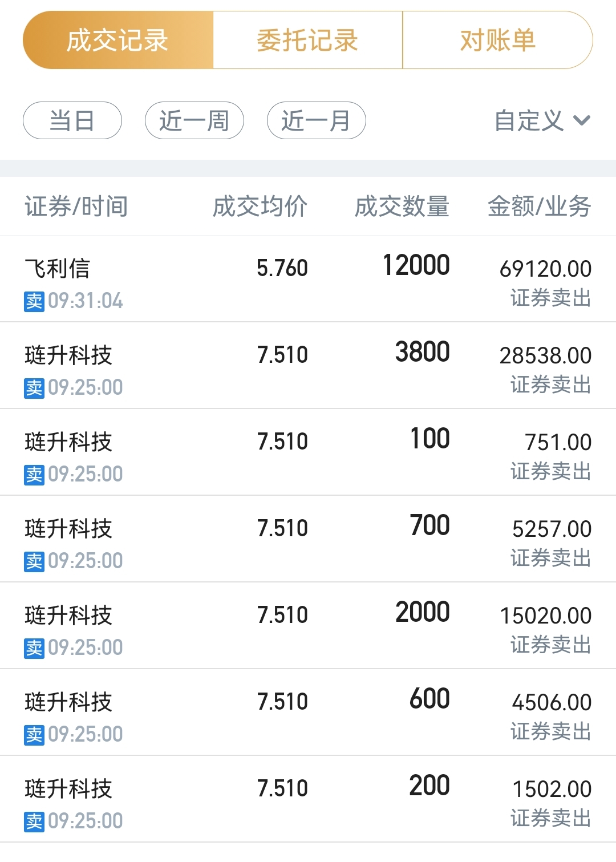Screen dimensions: 616x862
Task: Click the sell badge on the 700-share row
Action: [x=34, y=561]
